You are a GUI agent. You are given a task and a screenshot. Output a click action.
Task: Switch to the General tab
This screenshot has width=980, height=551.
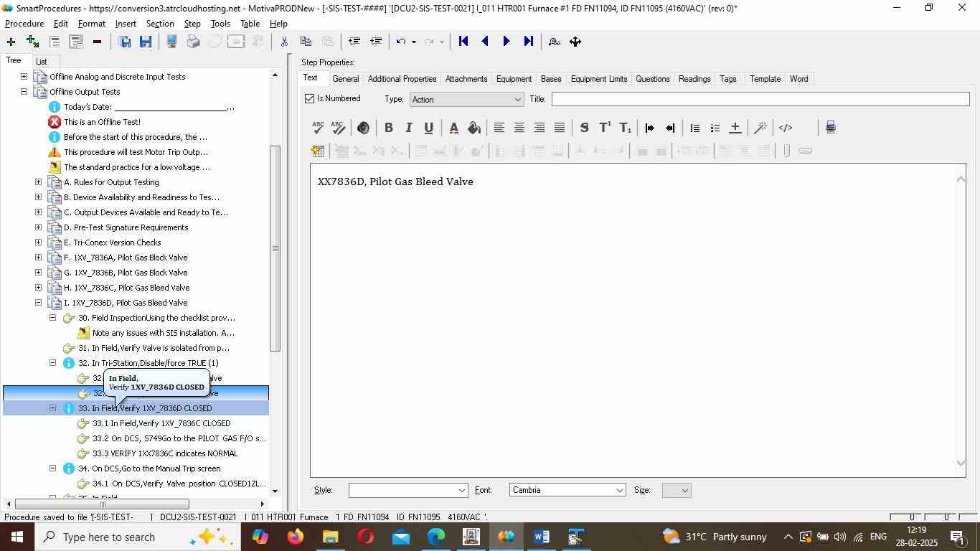345,79
